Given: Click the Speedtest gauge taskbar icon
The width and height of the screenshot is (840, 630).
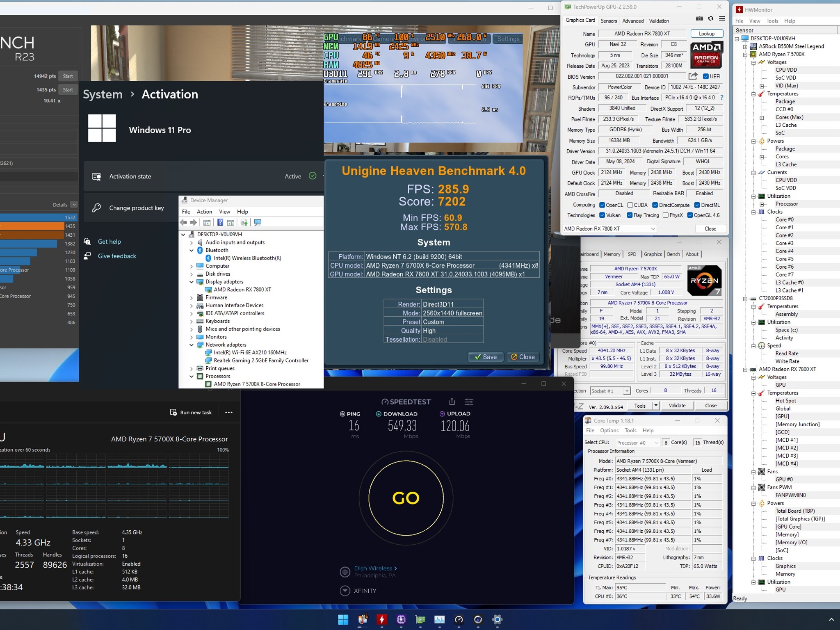Looking at the screenshot, I should tap(459, 619).
